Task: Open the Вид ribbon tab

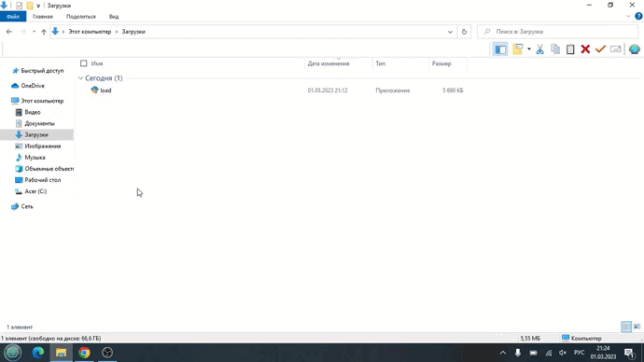Action: (x=114, y=17)
